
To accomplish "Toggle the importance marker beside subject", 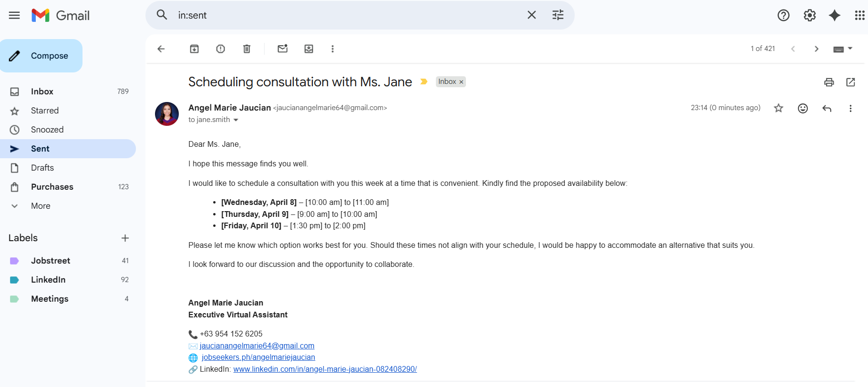I will [x=424, y=82].
